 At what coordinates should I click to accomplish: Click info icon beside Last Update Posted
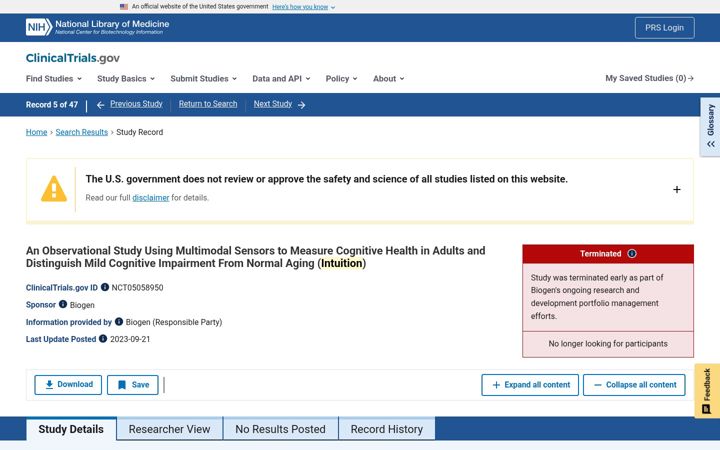(103, 338)
